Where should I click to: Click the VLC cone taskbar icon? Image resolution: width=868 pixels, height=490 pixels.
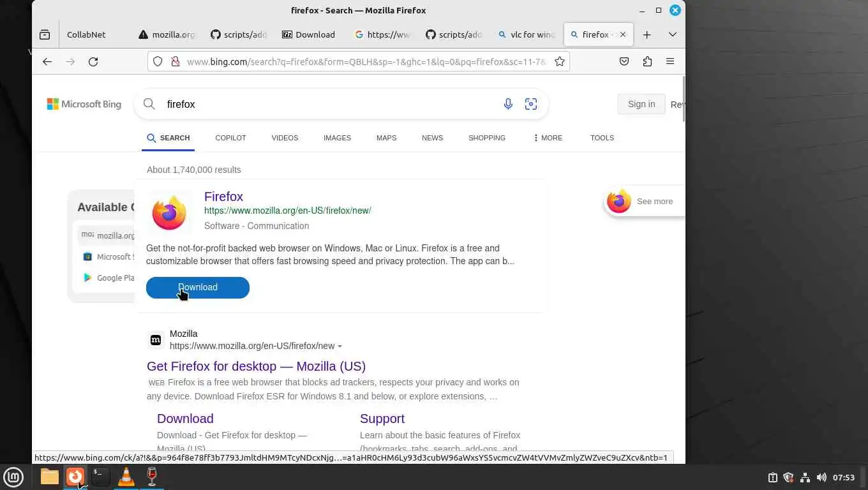click(126, 477)
